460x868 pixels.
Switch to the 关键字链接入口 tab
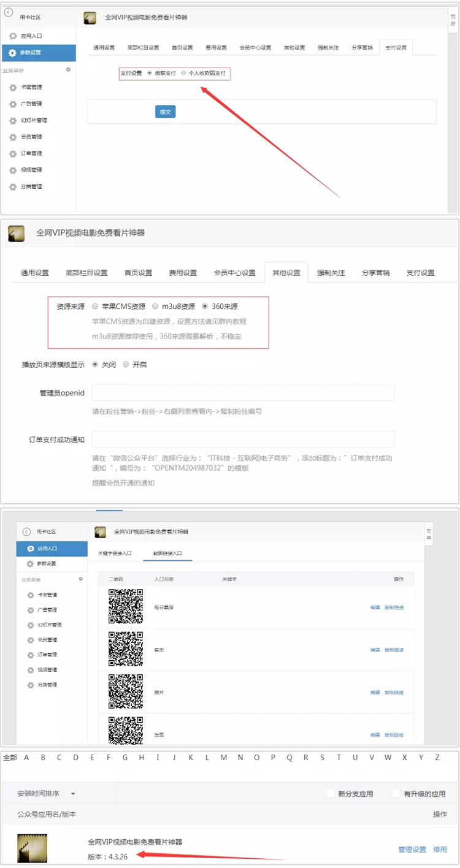tap(115, 553)
